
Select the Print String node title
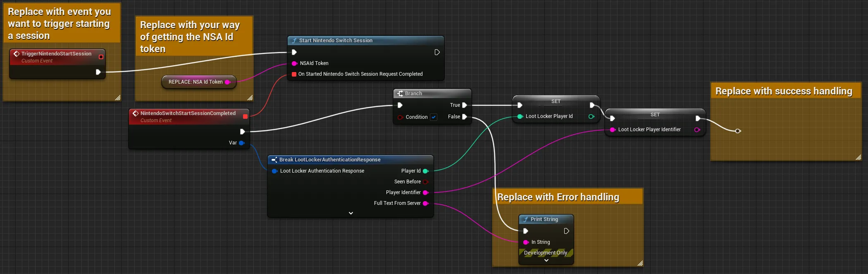544,219
